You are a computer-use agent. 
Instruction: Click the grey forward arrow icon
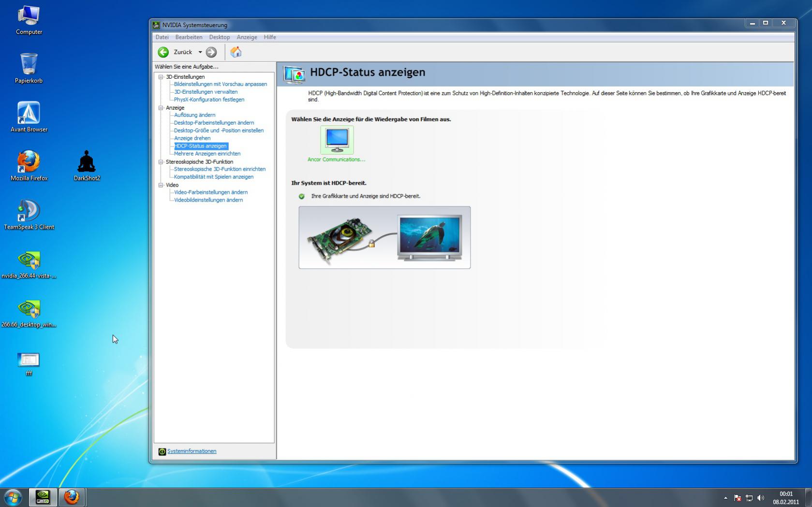[x=211, y=52]
